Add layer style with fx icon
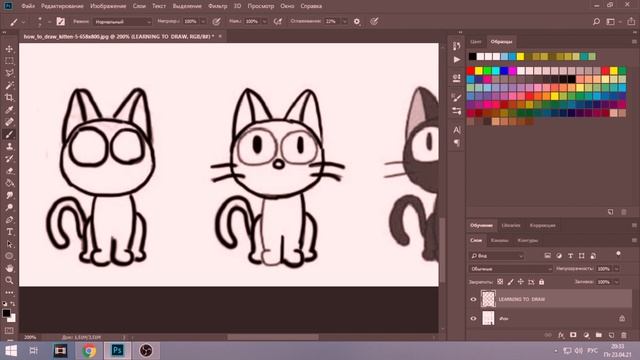 [561, 335]
